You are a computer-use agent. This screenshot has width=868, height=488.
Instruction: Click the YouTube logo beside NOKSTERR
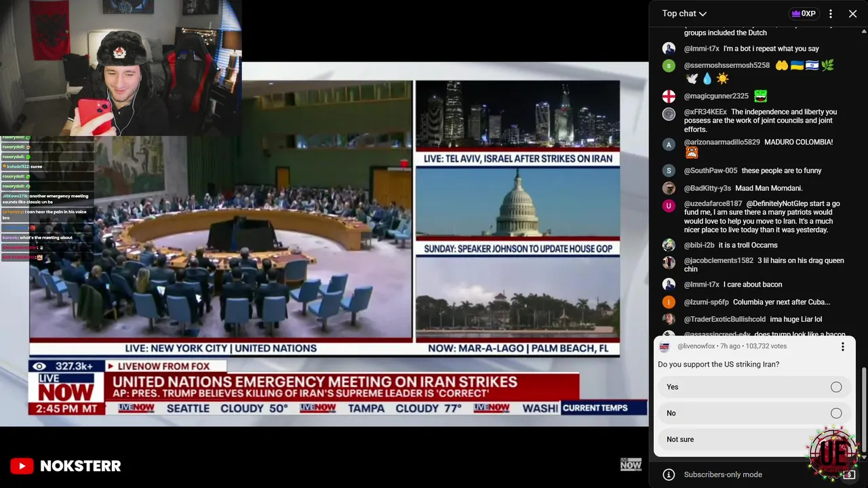22,466
